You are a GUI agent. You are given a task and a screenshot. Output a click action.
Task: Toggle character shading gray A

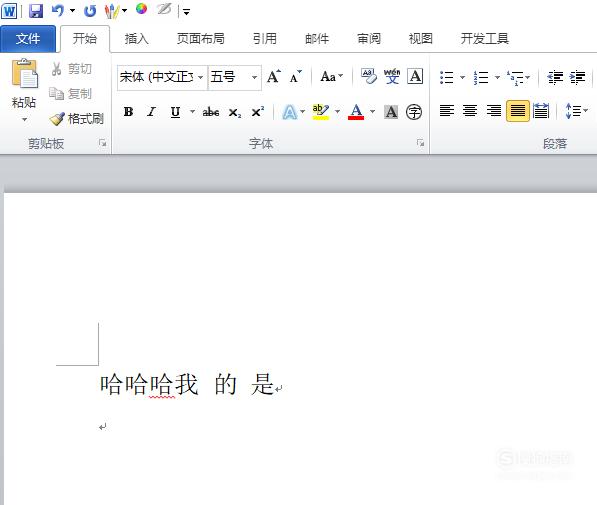click(x=391, y=112)
